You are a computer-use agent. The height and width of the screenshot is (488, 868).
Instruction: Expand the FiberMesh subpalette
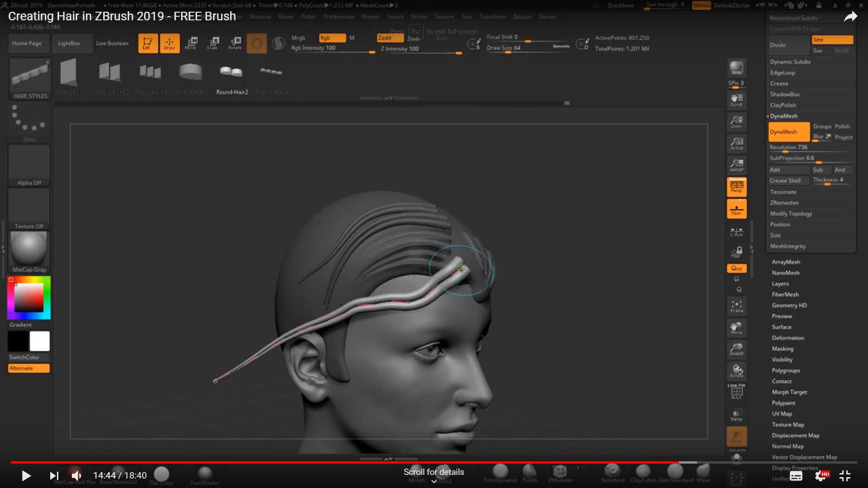(x=785, y=295)
